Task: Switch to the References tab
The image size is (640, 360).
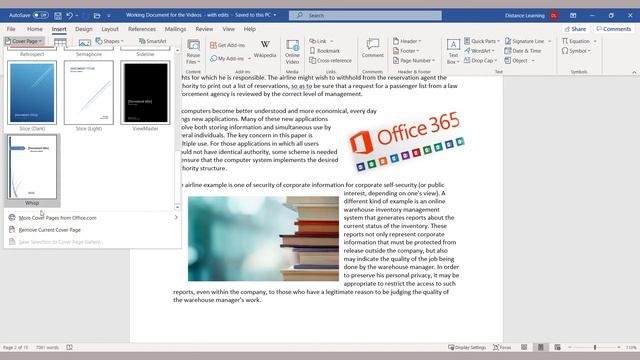Action: pos(142,29)
